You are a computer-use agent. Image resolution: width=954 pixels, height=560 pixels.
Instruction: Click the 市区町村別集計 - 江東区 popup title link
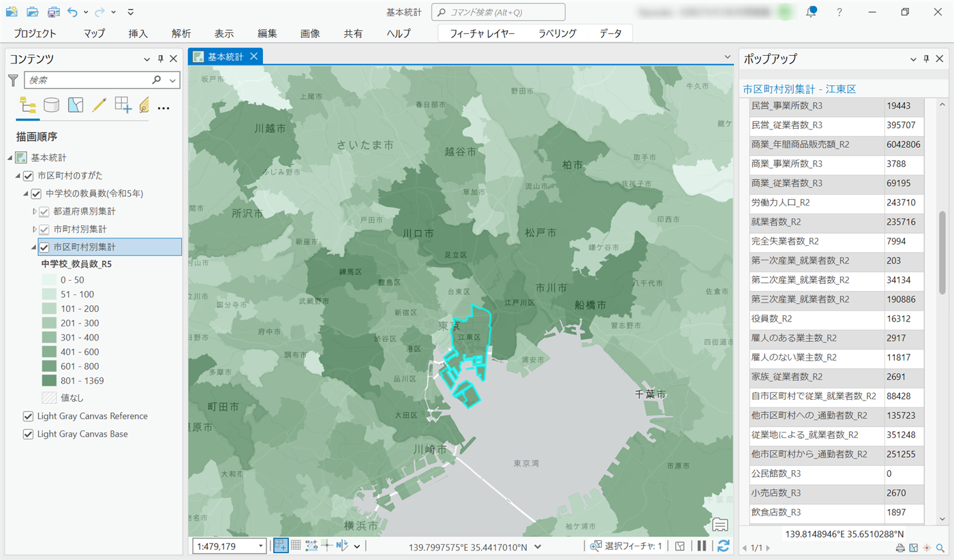799,89
